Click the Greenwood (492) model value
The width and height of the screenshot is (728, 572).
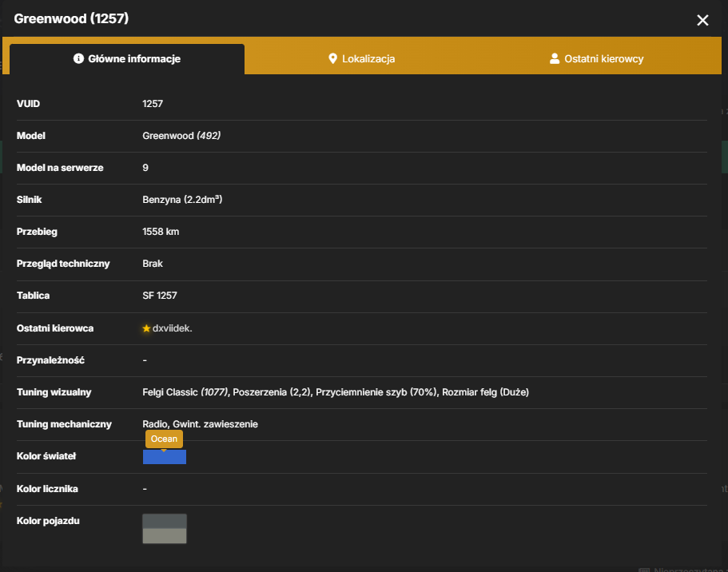click(x=181, y=136)
